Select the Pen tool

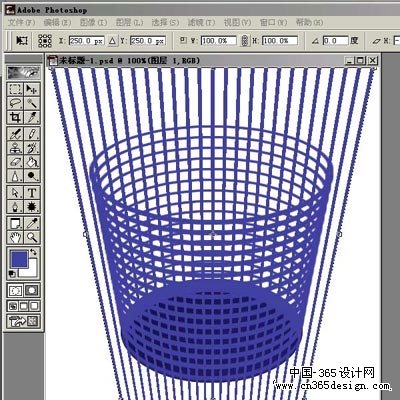(15, 207)
